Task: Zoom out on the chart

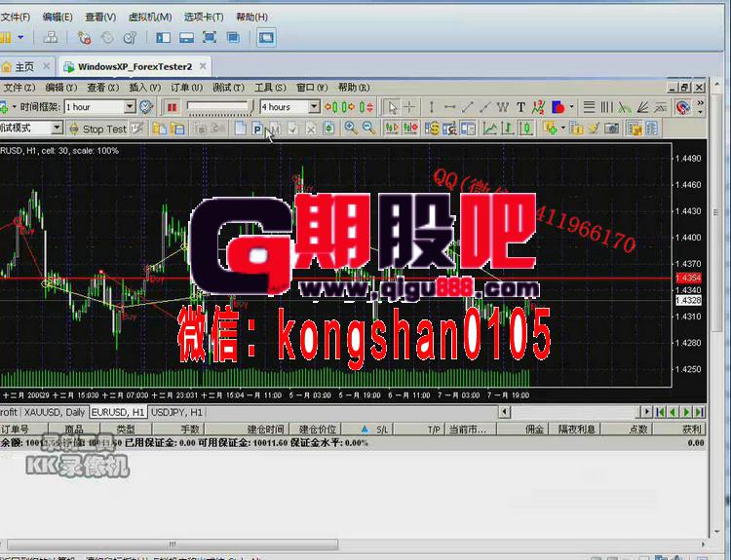Action: pyautogui.click(x=368, y=129)
